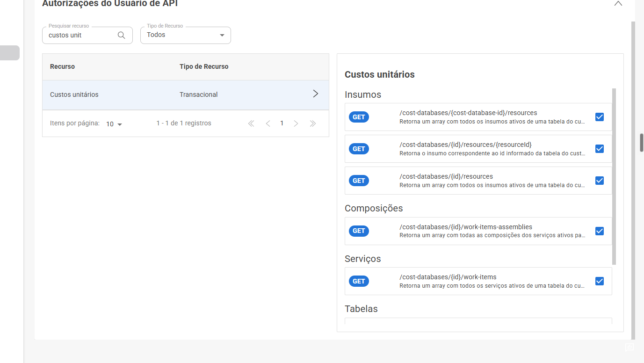Image resolution: width=644 pixels, height=363 pixels.
Task: Click the Pesquisar recurso search field
Action: coord(87,35)
